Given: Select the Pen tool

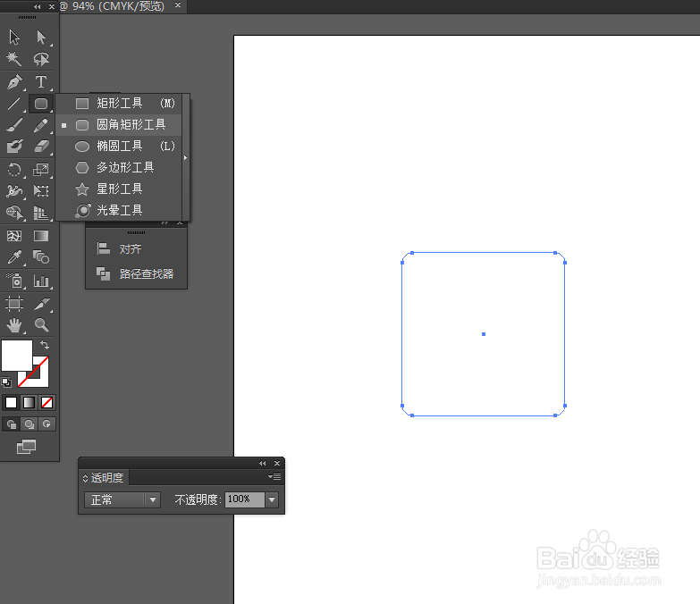Looking at the screenshot, I should (14, 82).
